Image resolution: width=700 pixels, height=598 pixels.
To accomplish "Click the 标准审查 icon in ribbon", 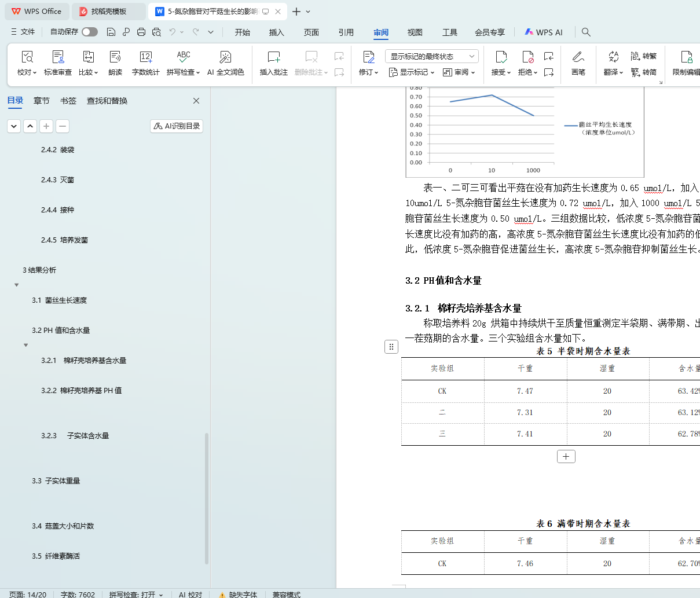I will pos(58,57).
